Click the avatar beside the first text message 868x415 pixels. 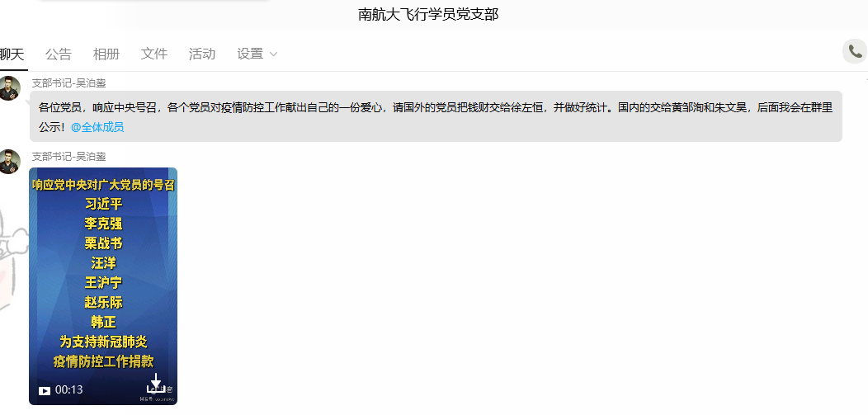click(10, 88)
